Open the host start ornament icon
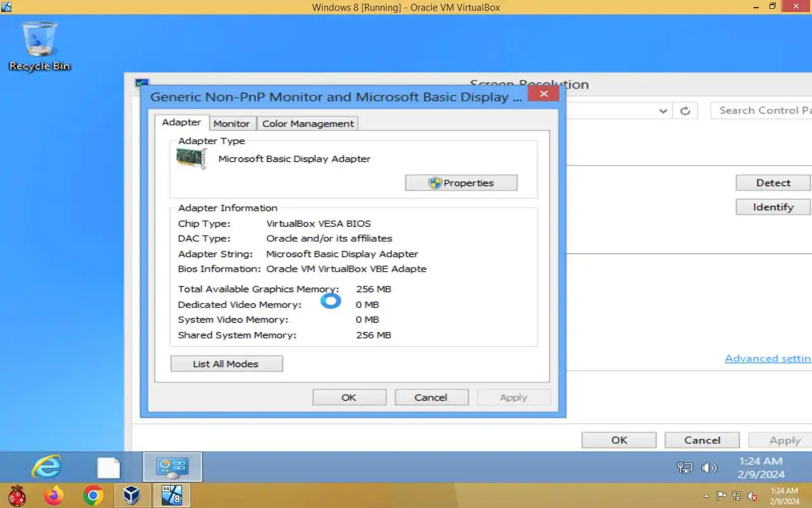The height and width of the screenshot is (508, 812). 16,495
